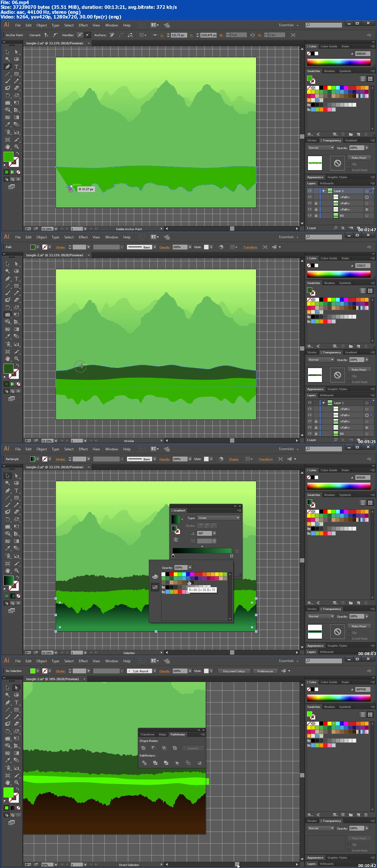The width and height of the screenshot is (377, 868).
Task: Click Unite shape mode in Pathfinder panel
Action: (143, 748)
